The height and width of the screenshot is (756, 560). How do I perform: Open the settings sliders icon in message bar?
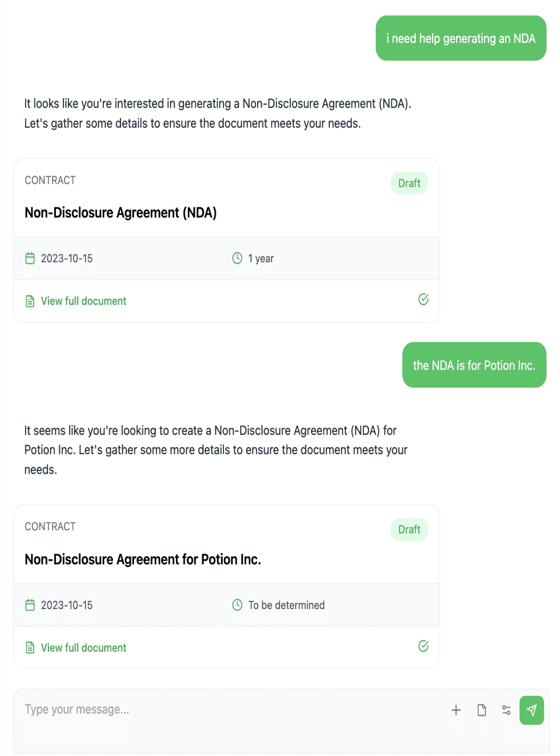(x=506, y=710)
